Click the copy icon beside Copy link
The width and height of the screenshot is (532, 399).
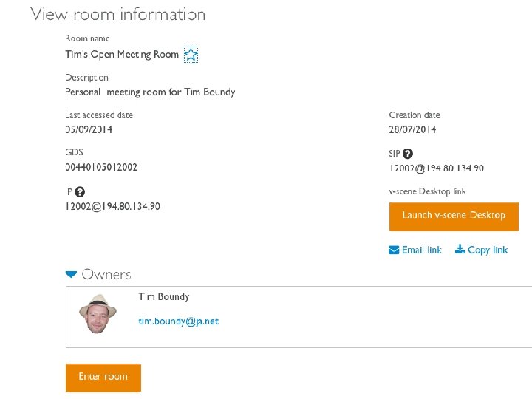[460, 250]
